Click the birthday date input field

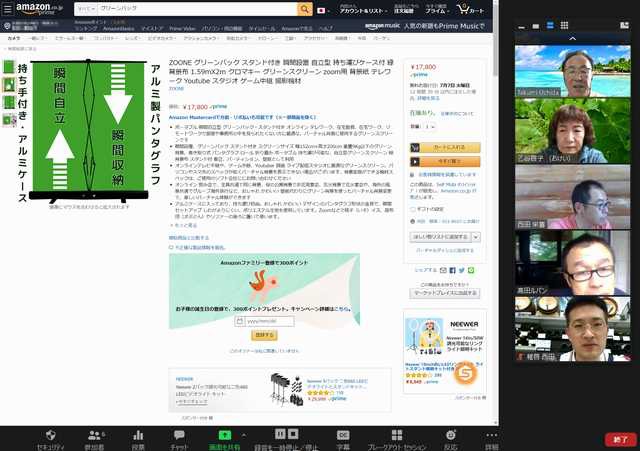[264, 321]
